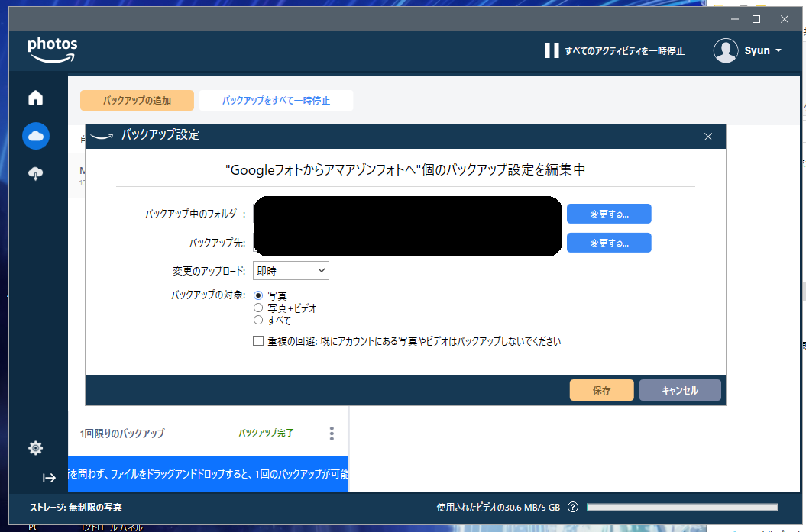
Task: Click 変更する for バックアップ先
Action: tap(609, 243)
